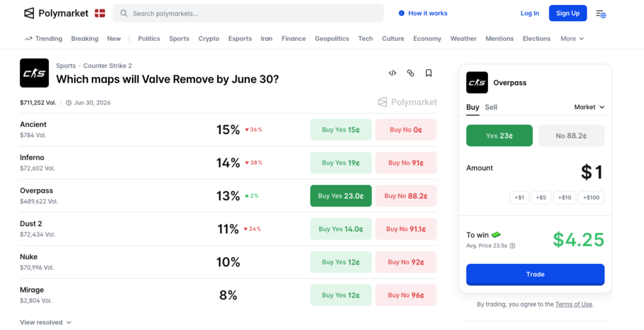Click the money icon beside To win
Screen dimensions: 644x330
(496, 234)
